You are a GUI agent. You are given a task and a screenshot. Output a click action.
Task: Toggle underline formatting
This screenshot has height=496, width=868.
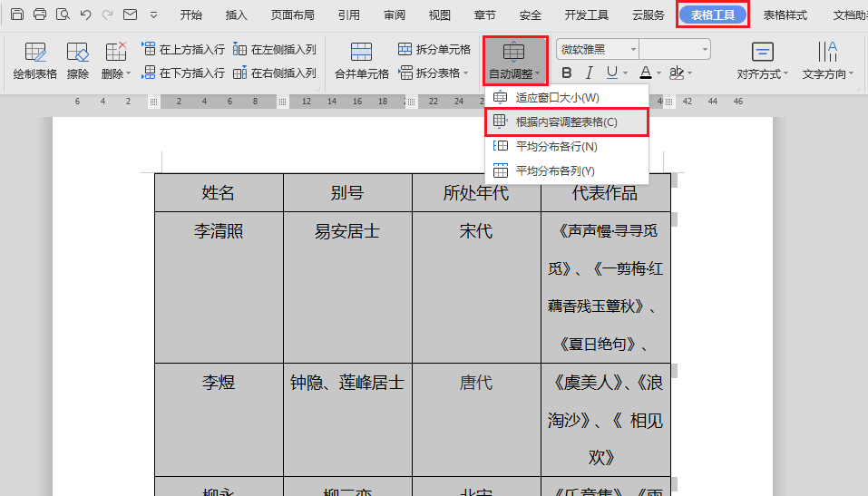pos(611,73)
